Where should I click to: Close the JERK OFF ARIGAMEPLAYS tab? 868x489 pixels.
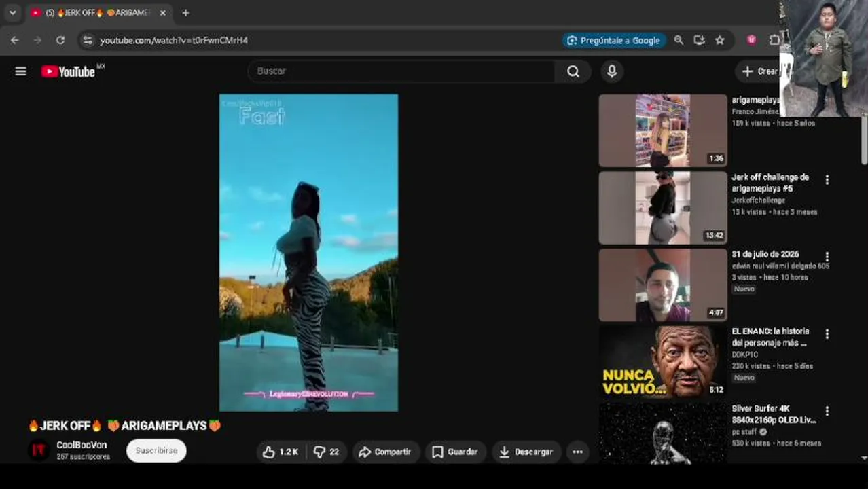[x=162, y=13]
